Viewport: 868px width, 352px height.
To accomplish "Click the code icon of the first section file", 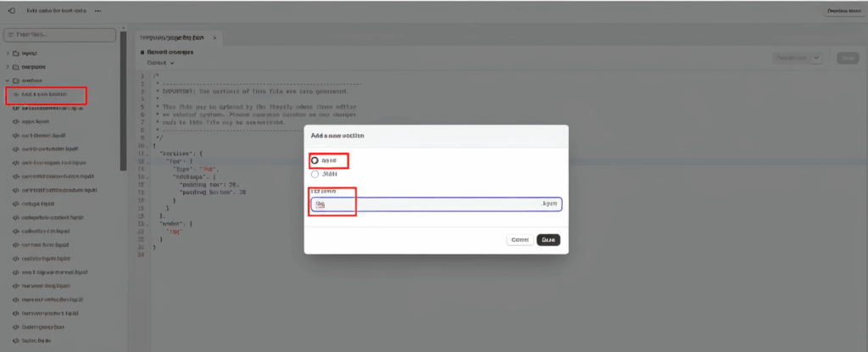I will 16,108.
